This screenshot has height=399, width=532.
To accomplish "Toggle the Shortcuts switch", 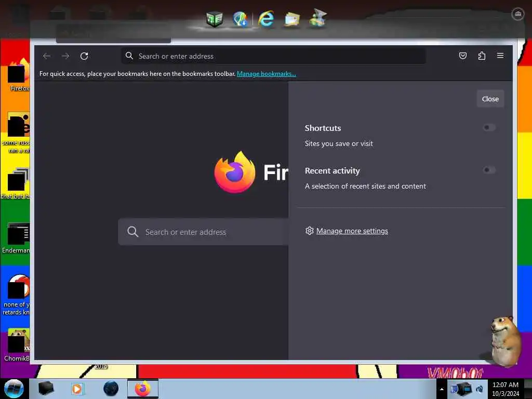I will (489, 128).
